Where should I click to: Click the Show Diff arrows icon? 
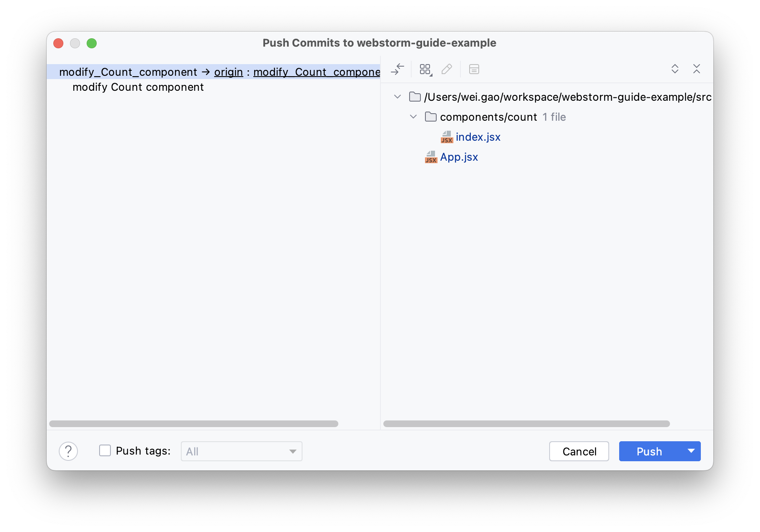point(397,69)
